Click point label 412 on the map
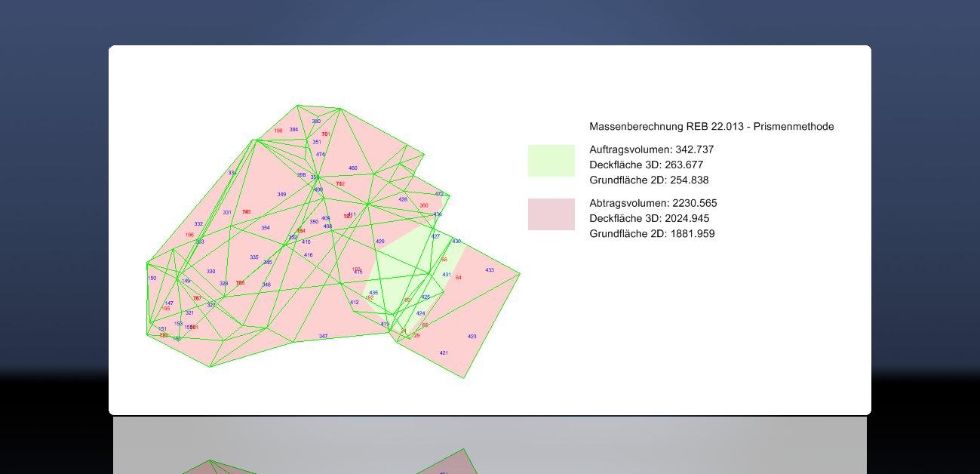 click(x=355, y=303)
